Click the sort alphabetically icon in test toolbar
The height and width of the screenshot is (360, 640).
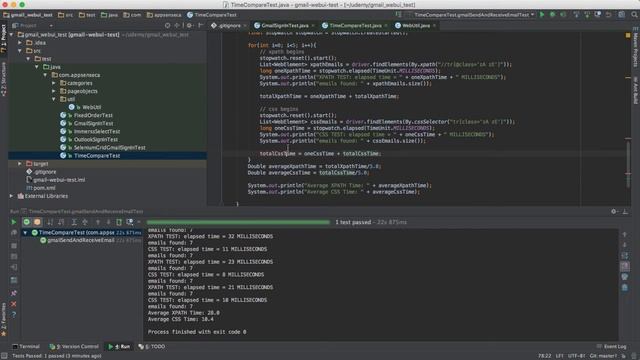point(50,222)
